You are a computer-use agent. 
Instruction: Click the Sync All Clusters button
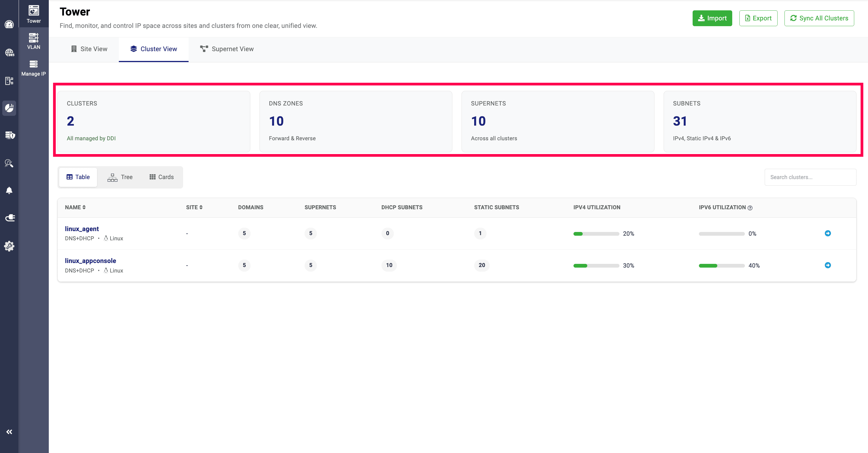point(819,18)
